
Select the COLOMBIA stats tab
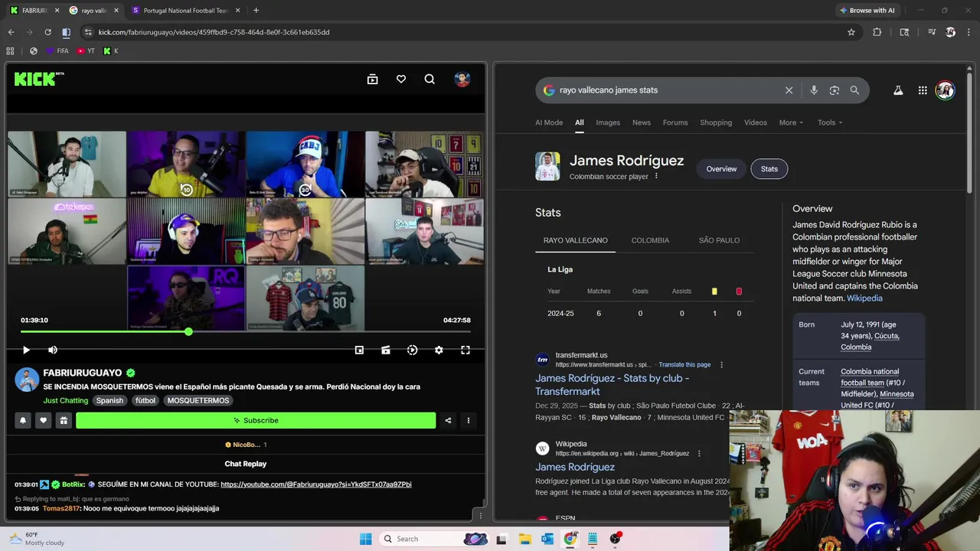pos(650,240)
